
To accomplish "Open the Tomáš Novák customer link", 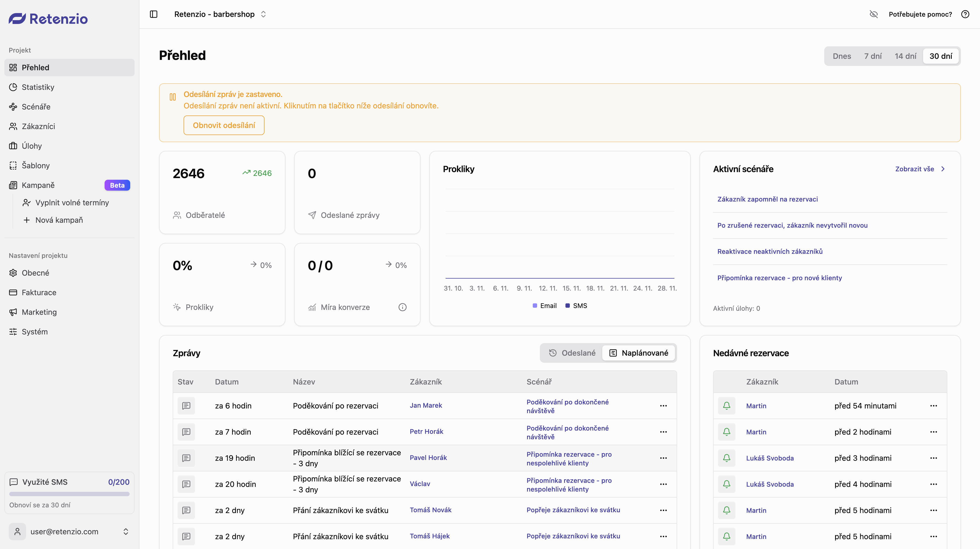I will 430,510.
